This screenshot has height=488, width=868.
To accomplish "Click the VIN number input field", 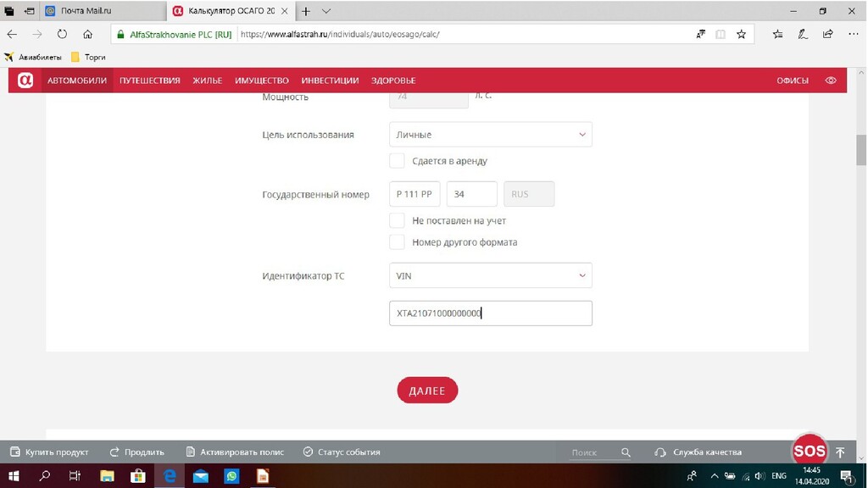I will 491,313.
